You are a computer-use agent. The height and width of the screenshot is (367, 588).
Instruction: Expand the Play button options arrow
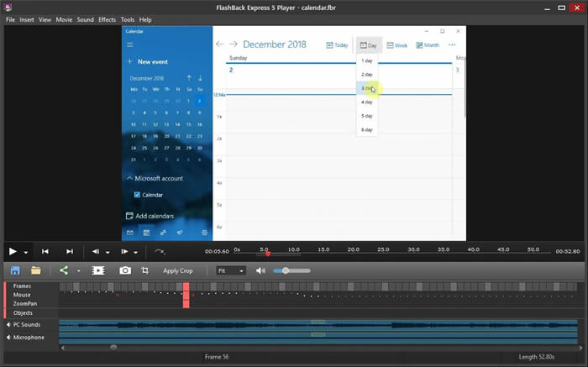pyautogui.click(x=26, y=252)
